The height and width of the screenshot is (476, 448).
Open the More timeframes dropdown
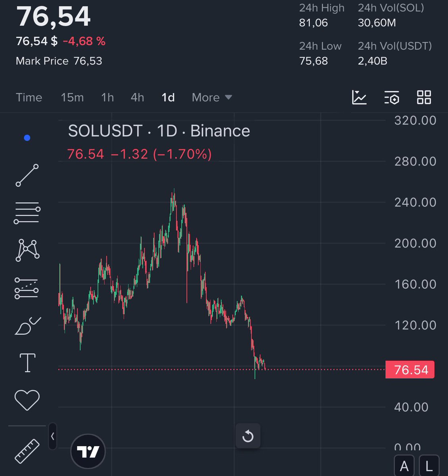tap(212, 97)
